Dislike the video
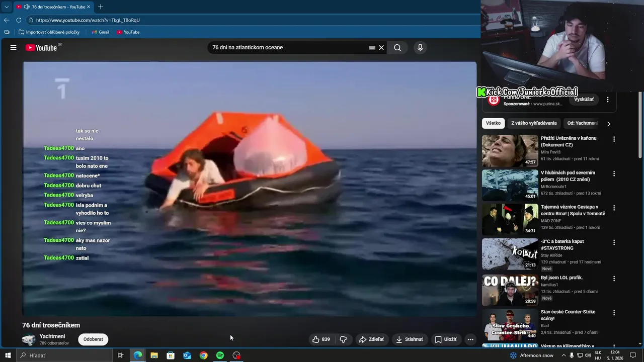This screenshot has width=644, height=362. click(343, 339)
